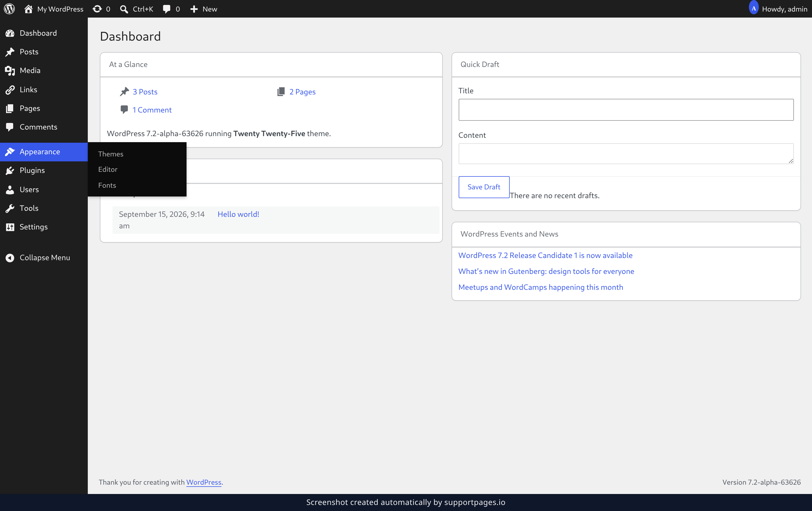
Task: Open What's new in Gutenberg link
Action: click(546, 271)
